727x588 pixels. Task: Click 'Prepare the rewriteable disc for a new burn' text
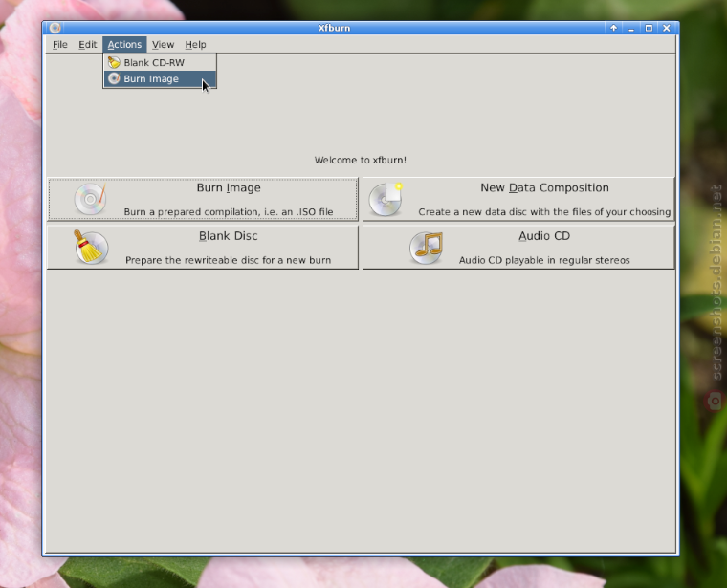pos(228,260)
